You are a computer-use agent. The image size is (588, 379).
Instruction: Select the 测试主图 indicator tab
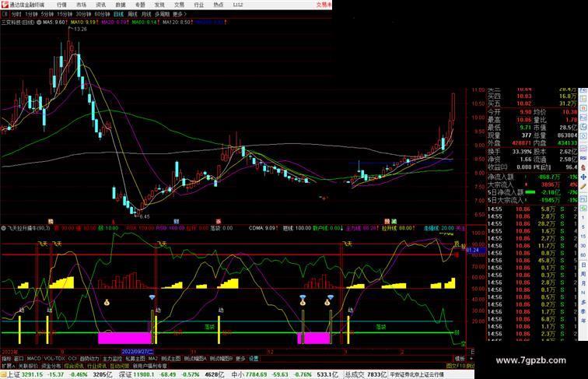(171, 359)
